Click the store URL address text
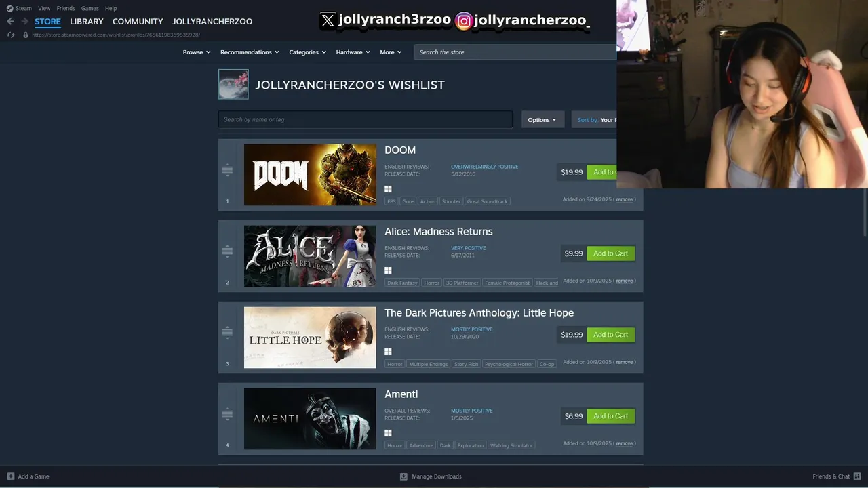This screenshot has height=488, width=868. pos(116,35)
